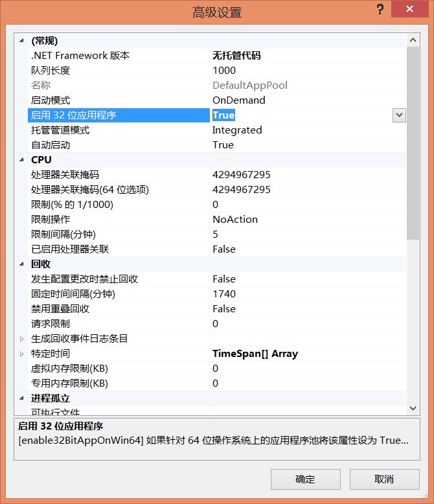
Task: Select the 限制操作 value NoAction
Action: [234, 220]
